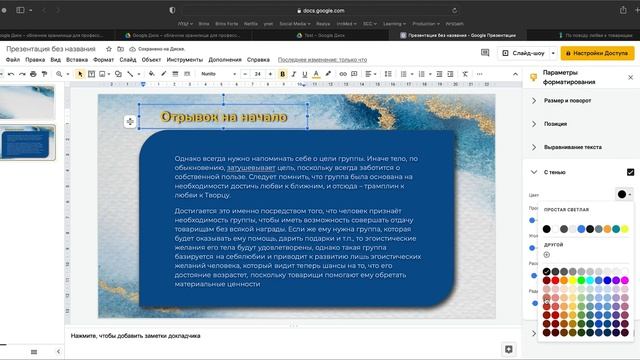Select the second slide thumbnail
The image size is (640, 360).
(27, 142)
